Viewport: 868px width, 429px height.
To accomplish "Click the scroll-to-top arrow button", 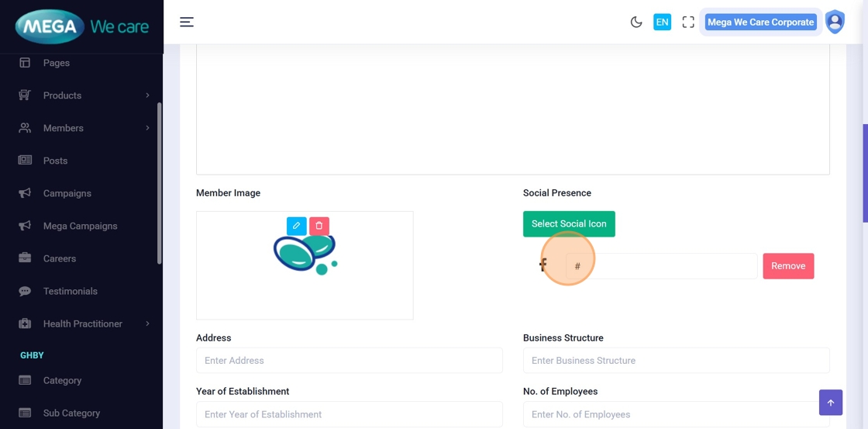I will coord(830,403).
